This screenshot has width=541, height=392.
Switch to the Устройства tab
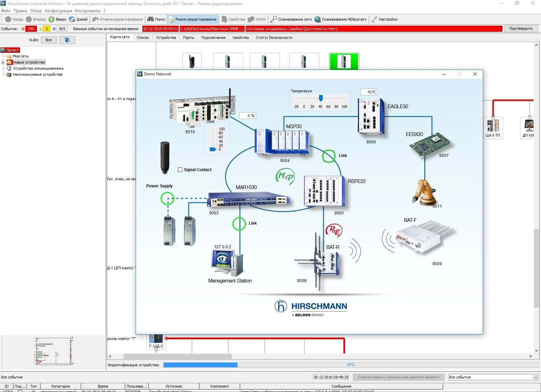pos(166,38)
